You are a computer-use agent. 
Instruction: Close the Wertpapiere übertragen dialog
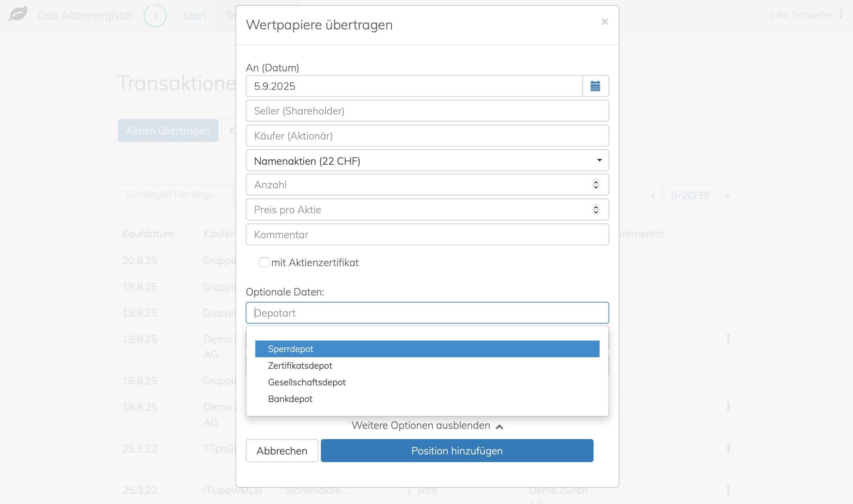click(605, 22)
